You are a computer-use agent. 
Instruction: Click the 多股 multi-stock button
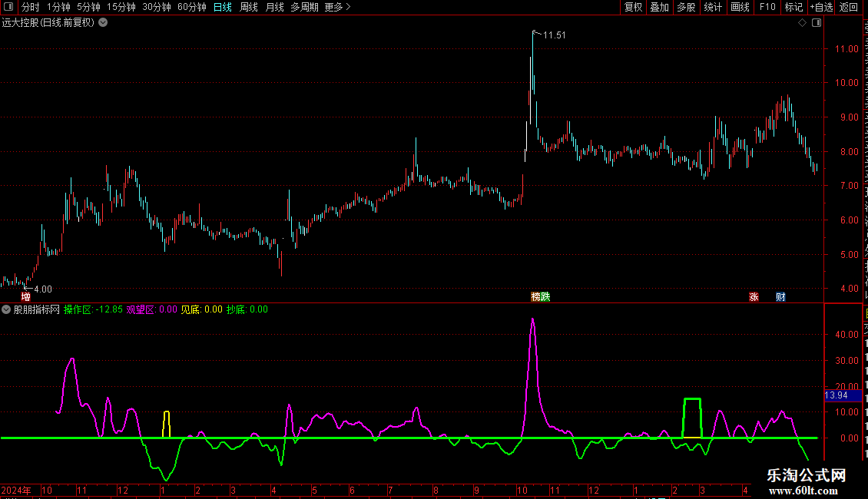[x=686, y=7]
